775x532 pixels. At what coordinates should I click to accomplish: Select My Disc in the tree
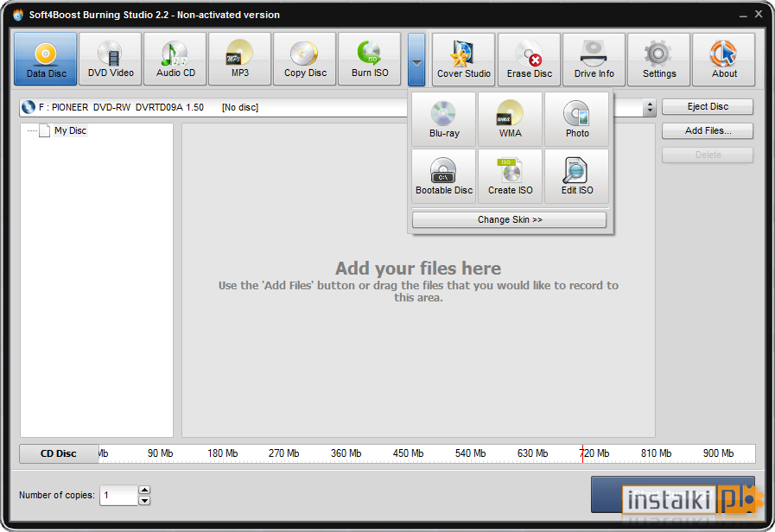[70, 130]
